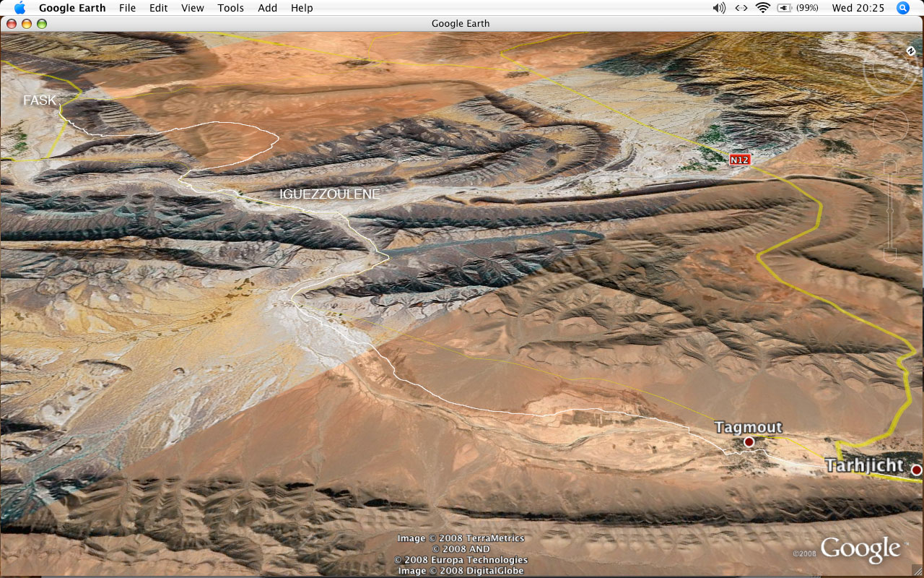924x578 pixels.
Task: Open the volume speaker menu icon
Action: (x=719, y=8)
